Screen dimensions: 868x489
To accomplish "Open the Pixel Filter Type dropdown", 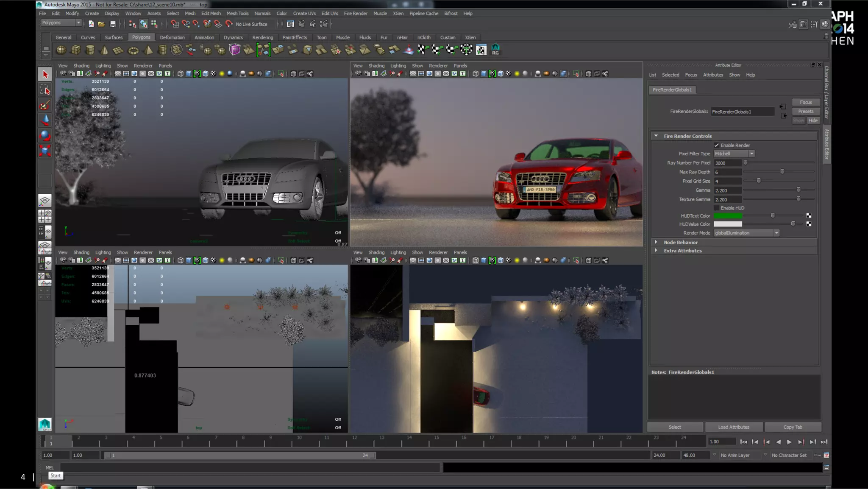I will click(734, 154).
